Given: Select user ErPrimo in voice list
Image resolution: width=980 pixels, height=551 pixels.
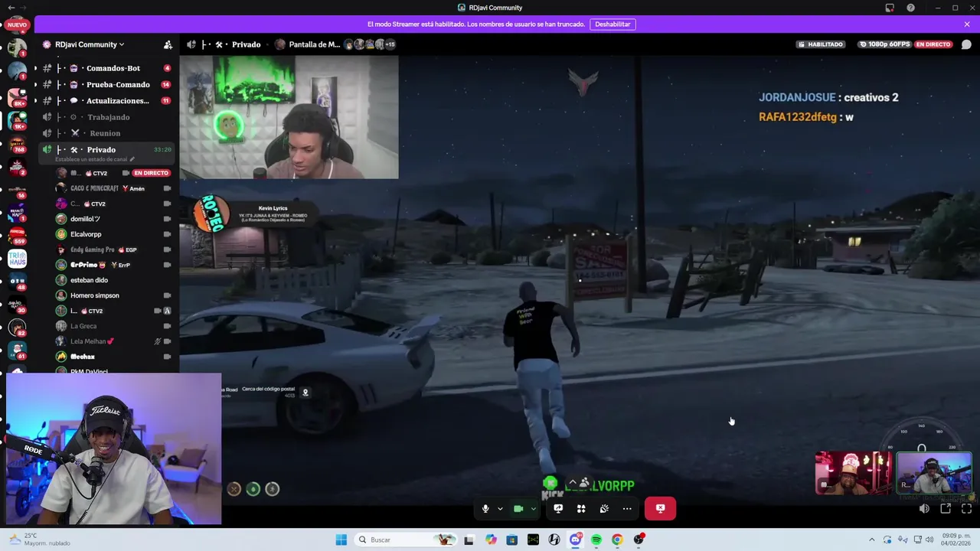Looking at the screenshot, I should coord(113,265).
